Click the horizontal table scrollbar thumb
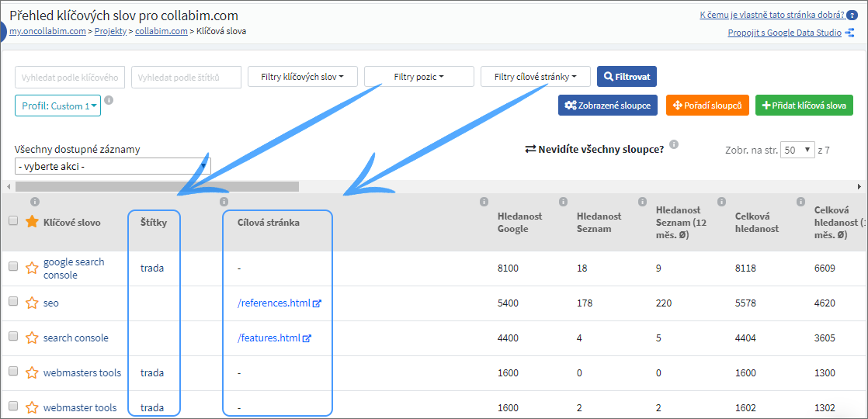 pos(157,186)
